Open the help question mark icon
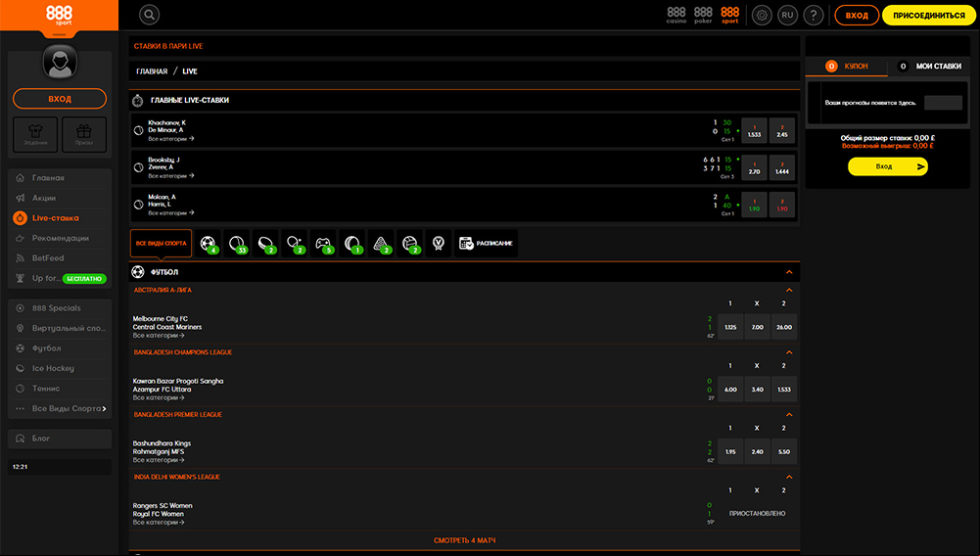This screenshot has width=980, height=556. pyautogui.click(x=814, y=15)
